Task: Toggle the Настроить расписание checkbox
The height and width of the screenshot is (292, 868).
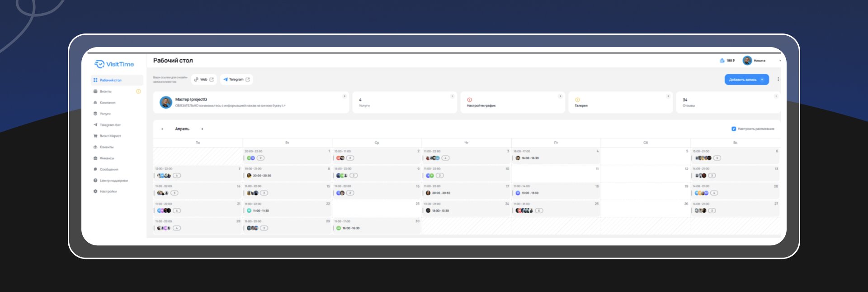Action: pos(734,129)
